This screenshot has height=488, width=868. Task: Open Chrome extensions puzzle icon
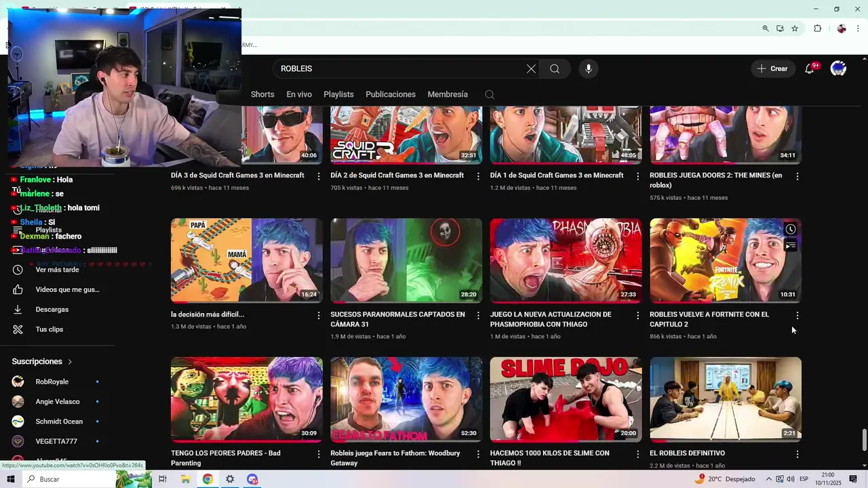(817, 28)
